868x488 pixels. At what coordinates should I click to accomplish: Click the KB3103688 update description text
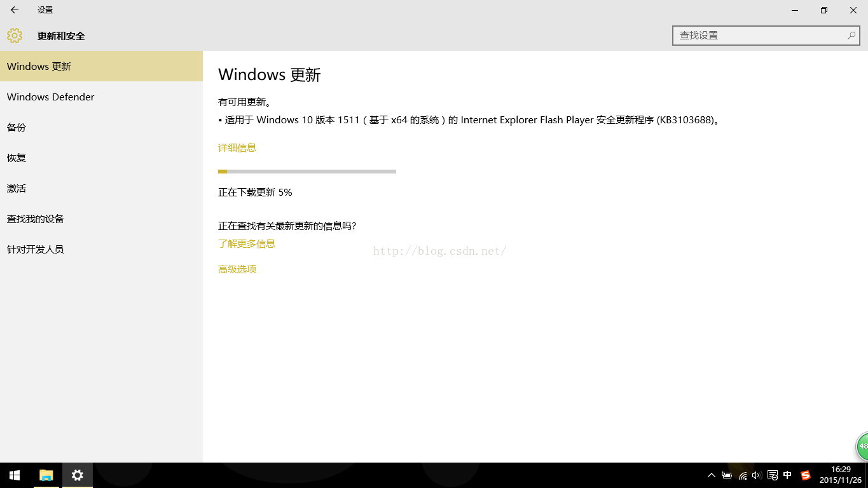[x=470, y=119]
